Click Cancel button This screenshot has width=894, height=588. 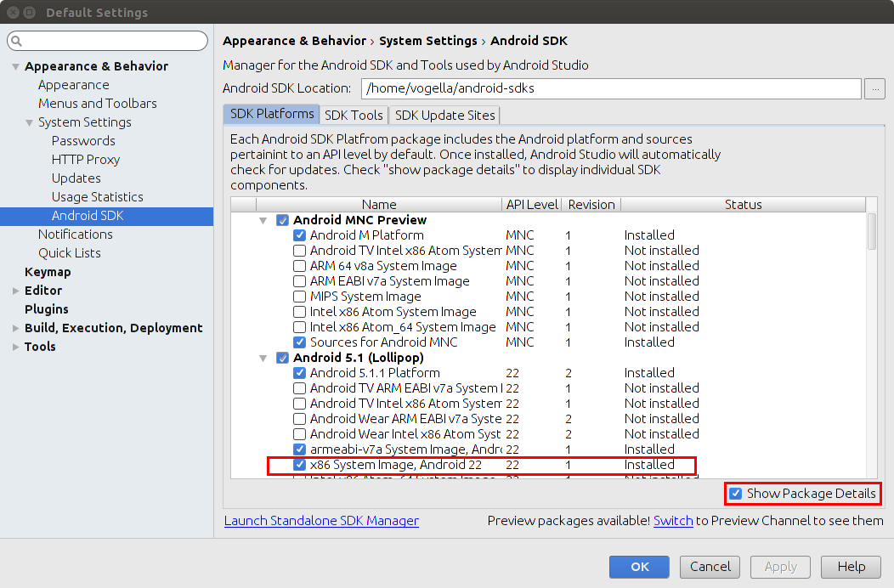[x=710, y=567]
